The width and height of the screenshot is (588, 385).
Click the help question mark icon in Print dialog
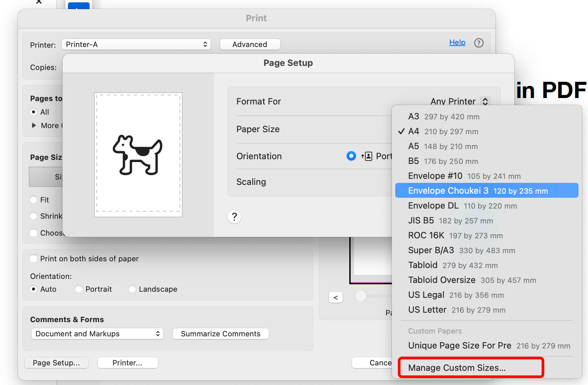(x=478, y=43)
